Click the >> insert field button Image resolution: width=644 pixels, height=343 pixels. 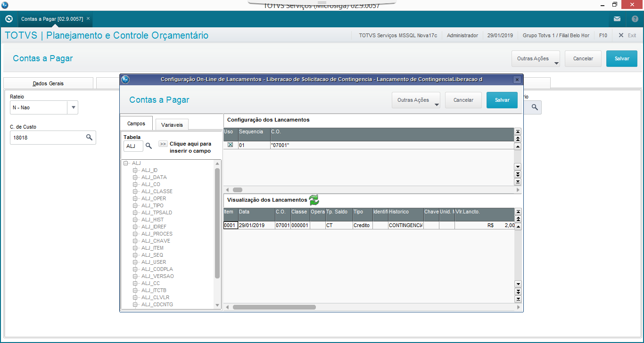click(x=163, y=144)
